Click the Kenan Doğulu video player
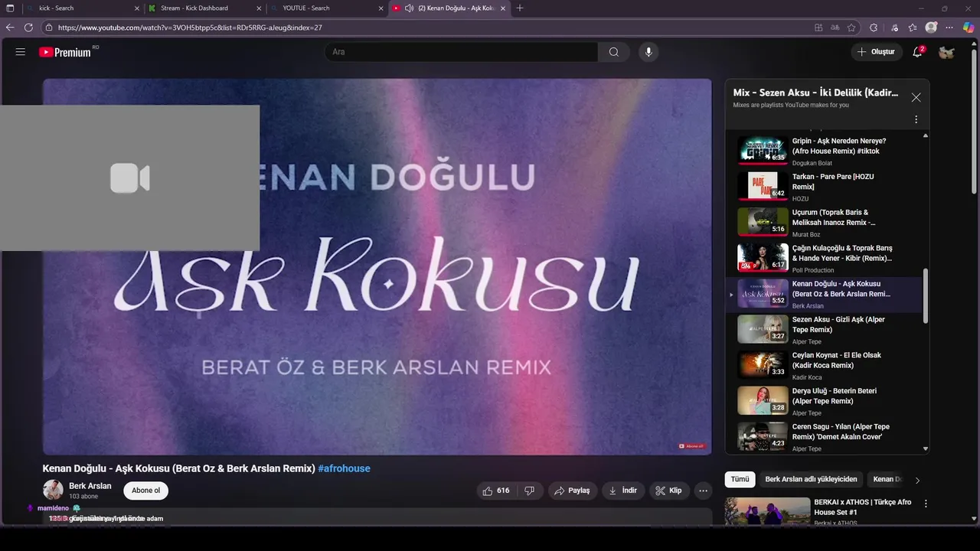The height and width of the screenshot is (551, 980). pos(377,267)
